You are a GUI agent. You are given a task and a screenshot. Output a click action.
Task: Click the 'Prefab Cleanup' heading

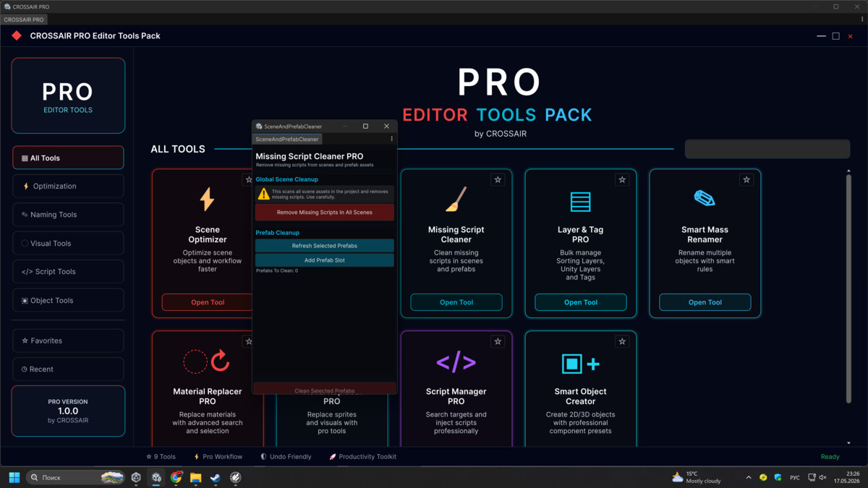click(277, 233)
